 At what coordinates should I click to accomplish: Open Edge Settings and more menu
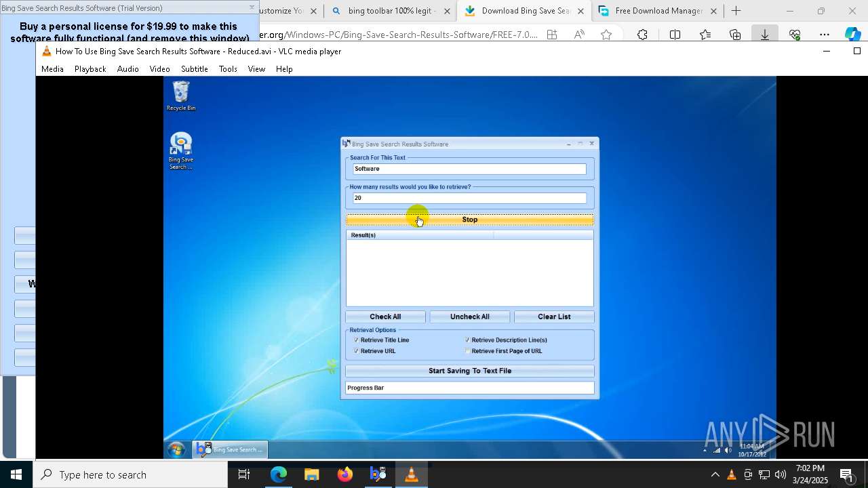825,35
